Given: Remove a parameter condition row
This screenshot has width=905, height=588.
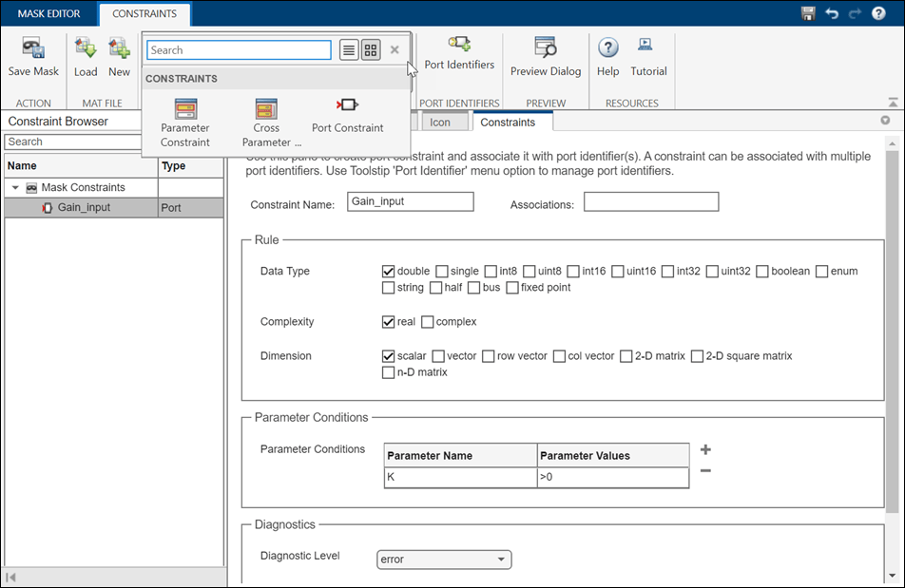Looking at the screenshot, I should coord(705,471).
